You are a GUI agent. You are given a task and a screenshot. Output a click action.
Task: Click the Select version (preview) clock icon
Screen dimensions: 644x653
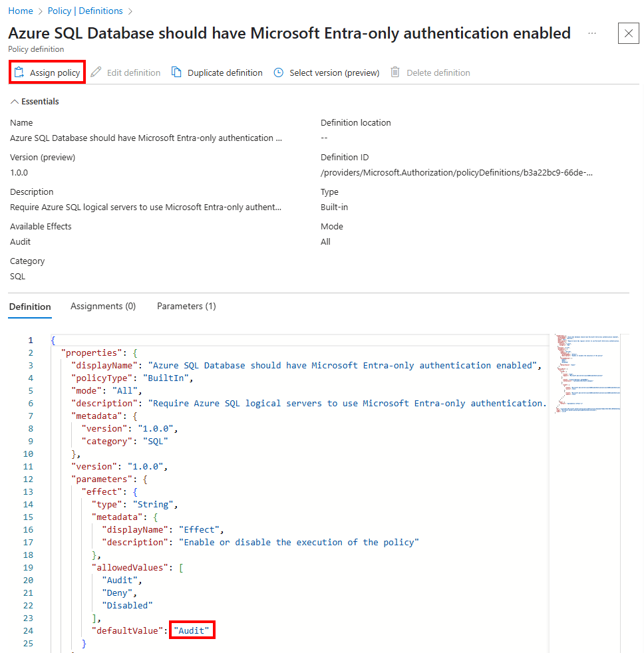279,72
